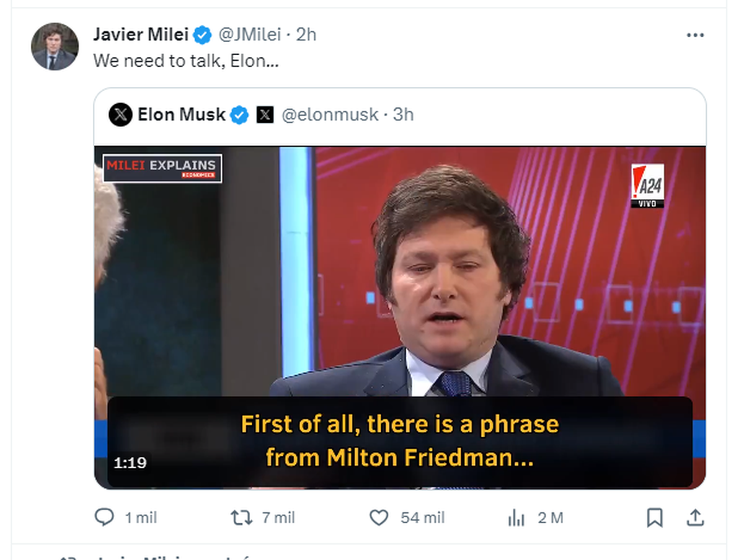Click Elon Musk's verified checkmark
744x560 pixels.
pos(239,114)
